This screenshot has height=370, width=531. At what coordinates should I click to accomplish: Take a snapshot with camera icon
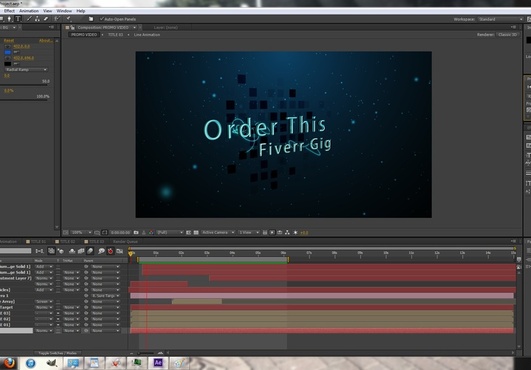point(136,233)
